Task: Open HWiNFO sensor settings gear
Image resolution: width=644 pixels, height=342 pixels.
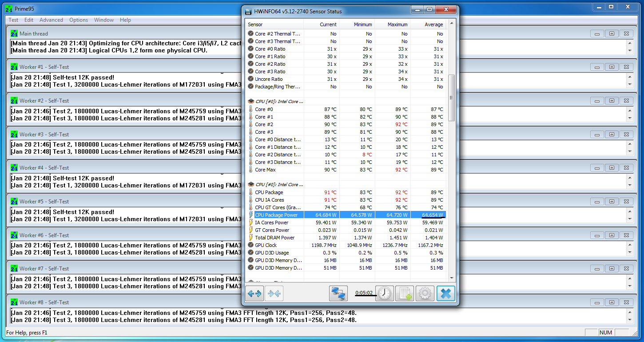Action: (x=425, y=293)
